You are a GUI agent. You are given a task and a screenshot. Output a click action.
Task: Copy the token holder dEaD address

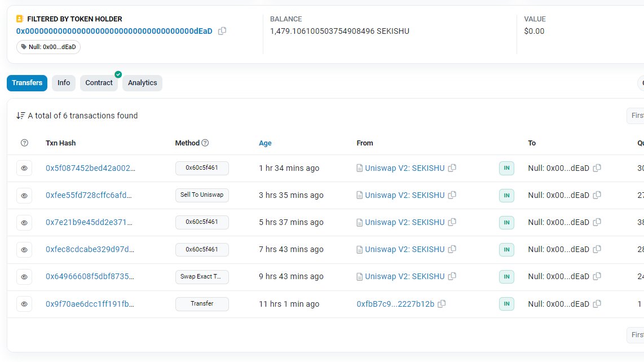[x=222, y=31]
